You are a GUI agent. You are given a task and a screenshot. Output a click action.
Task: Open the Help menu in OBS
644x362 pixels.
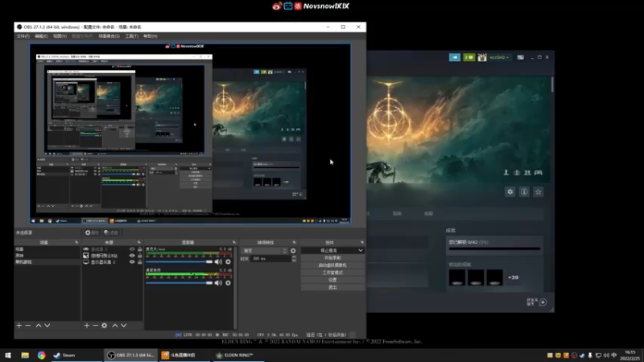pos(151,36)
